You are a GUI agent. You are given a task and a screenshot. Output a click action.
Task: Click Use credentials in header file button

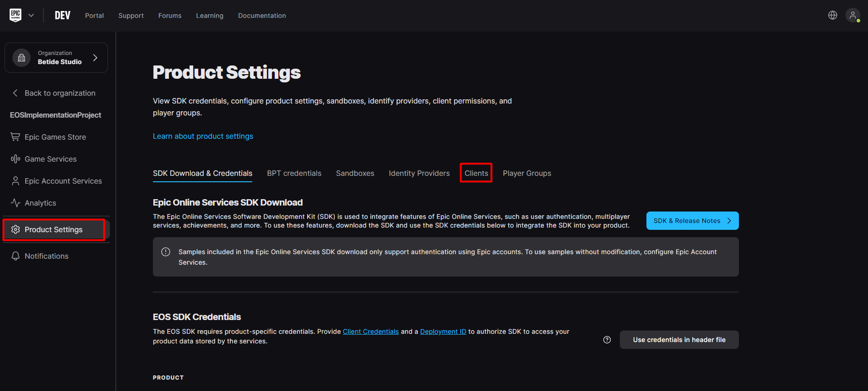(x=679, y=340)
